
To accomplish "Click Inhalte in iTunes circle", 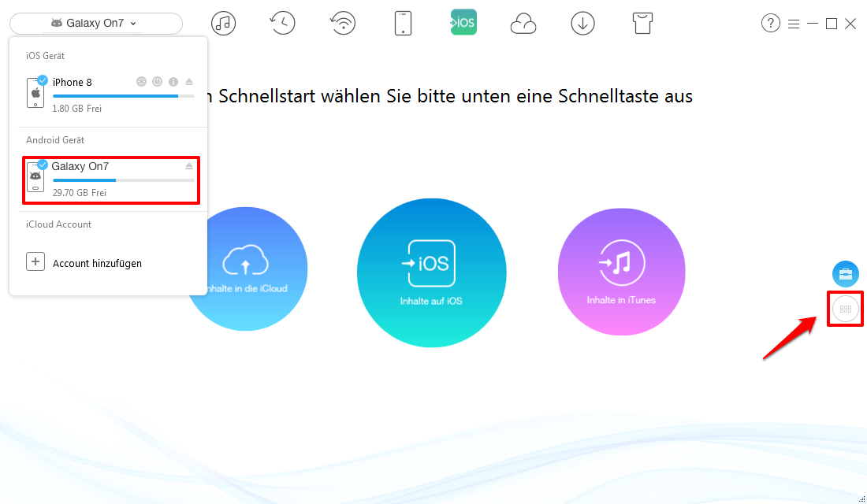I will (x=622, y=272).
